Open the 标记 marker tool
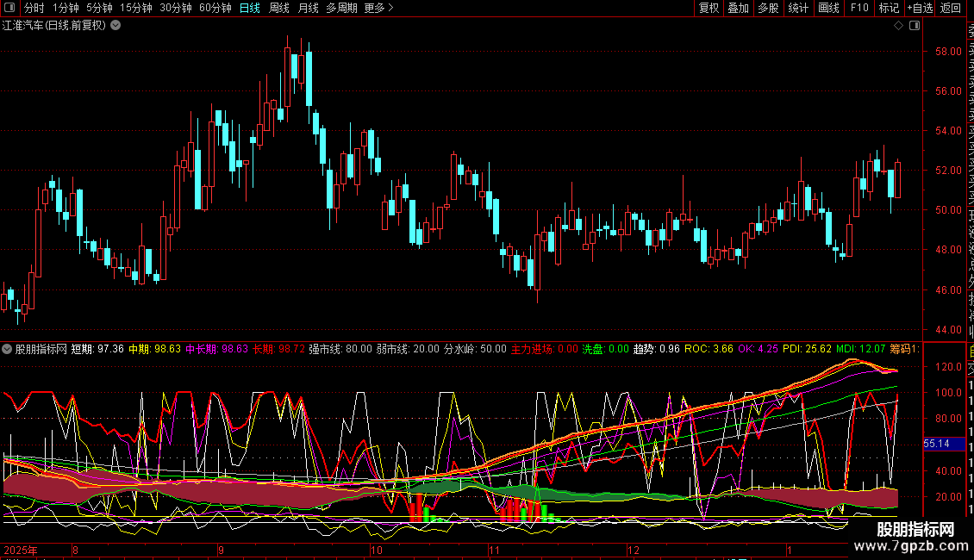This screenshot has width=974, height=560. click(x=888, y=9)
